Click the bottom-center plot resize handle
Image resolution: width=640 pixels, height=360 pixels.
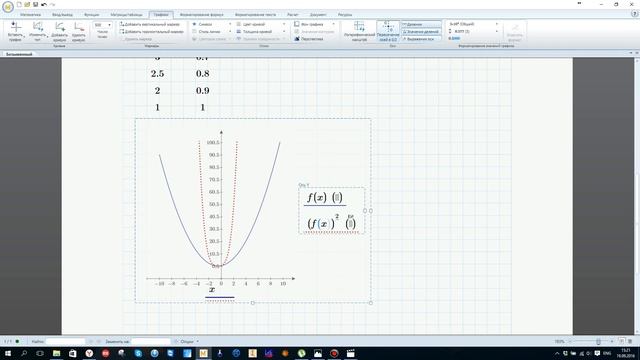[x=253, y=303]
